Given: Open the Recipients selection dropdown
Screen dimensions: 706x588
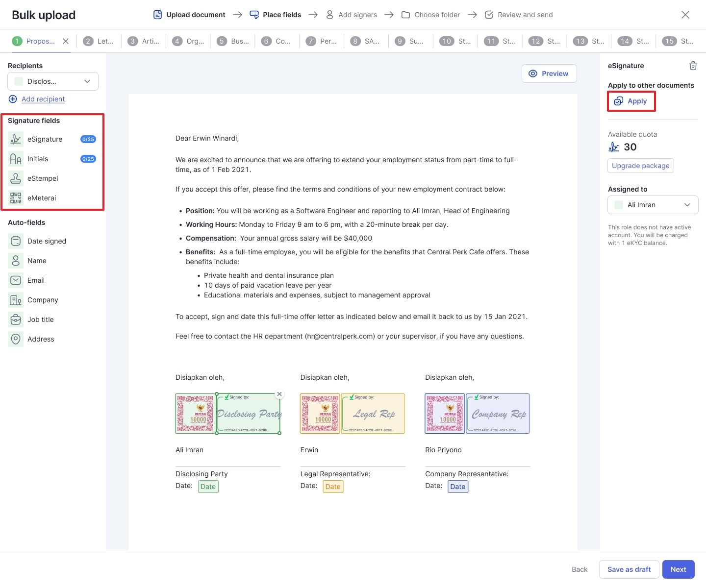Looking at the screenshot, I should point(52,81).
